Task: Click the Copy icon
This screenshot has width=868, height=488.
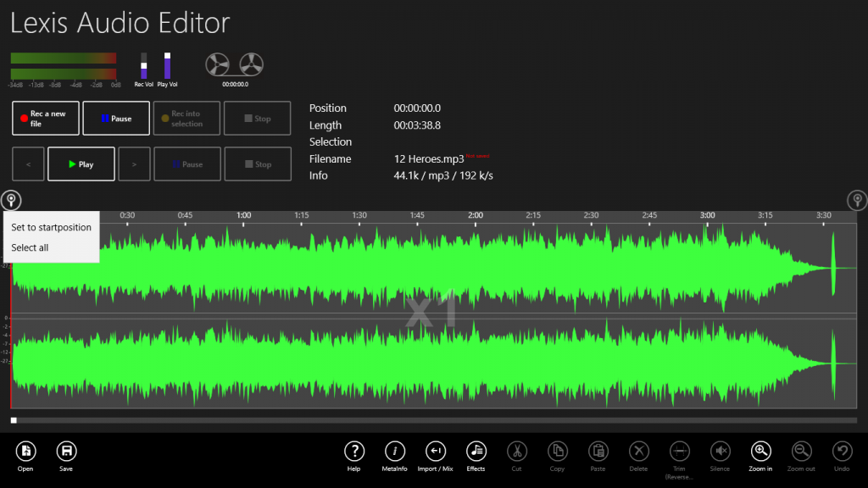Action: coord(557,452)
